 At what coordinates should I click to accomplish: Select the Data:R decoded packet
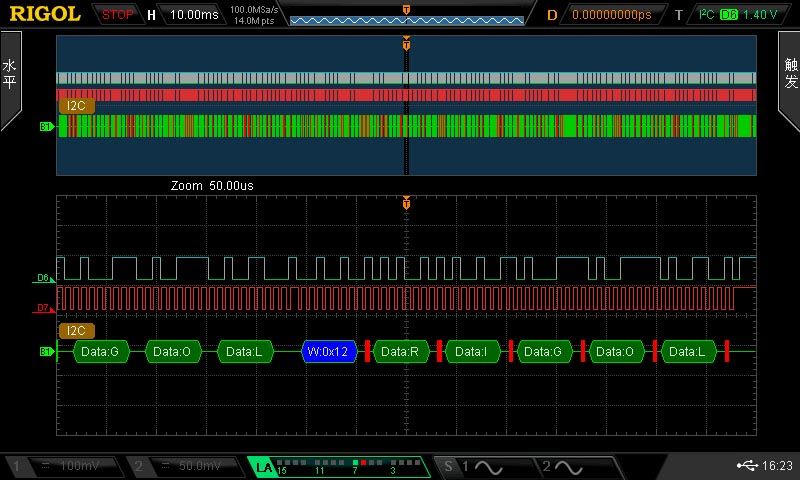400,351
